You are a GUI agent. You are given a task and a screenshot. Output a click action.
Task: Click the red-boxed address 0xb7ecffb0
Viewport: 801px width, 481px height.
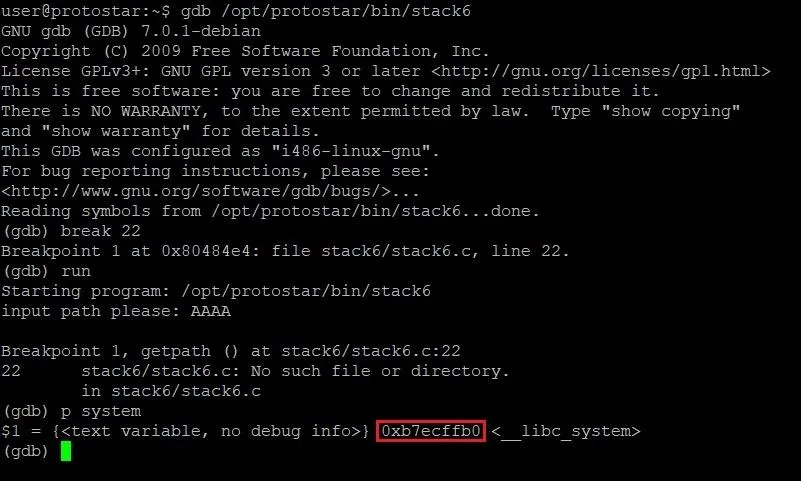click(431, 431)
